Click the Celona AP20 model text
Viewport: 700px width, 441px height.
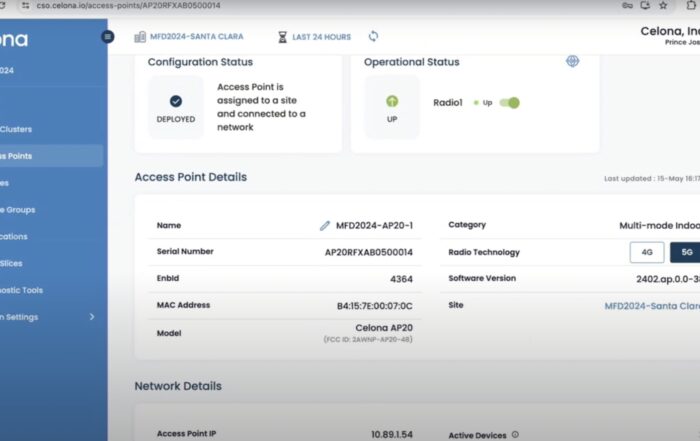click(x=384, y=328)
